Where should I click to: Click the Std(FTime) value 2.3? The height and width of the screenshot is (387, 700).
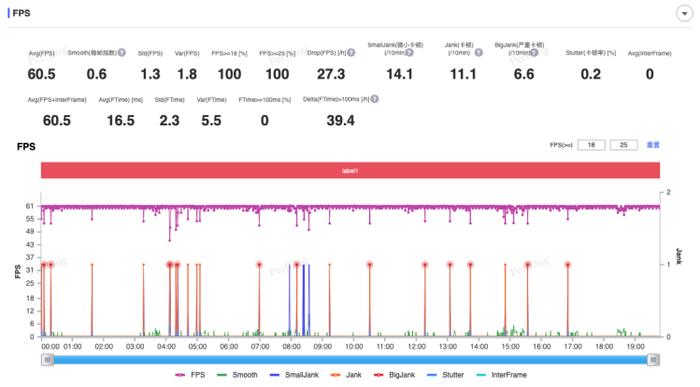[x=169, y=121]
